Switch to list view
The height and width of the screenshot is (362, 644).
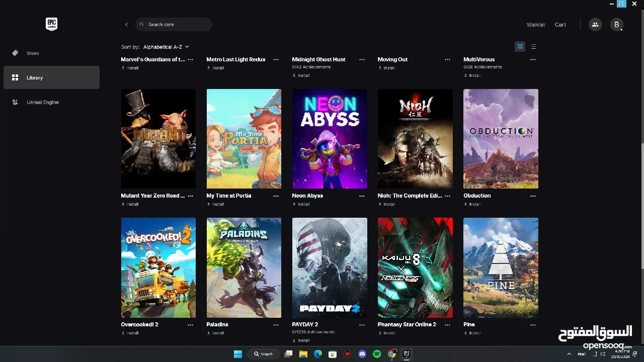[534, 47]
